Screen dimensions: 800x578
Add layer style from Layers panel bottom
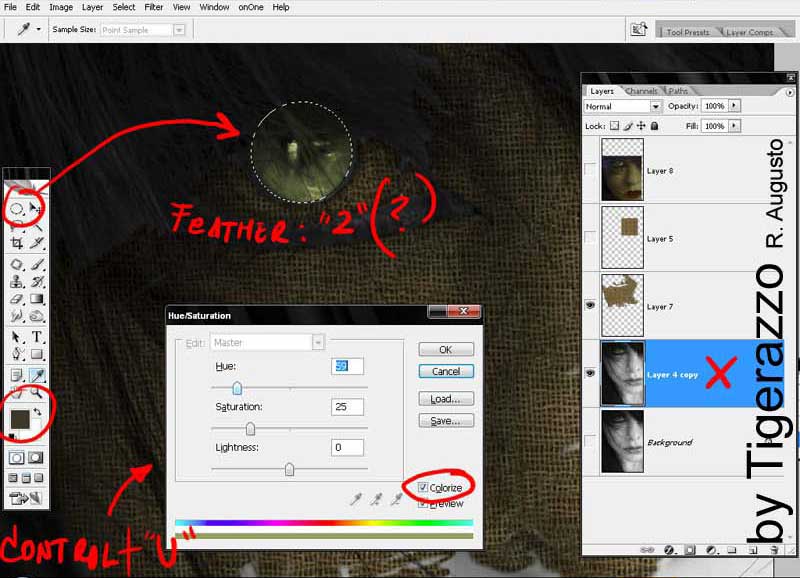click(669, 550)
